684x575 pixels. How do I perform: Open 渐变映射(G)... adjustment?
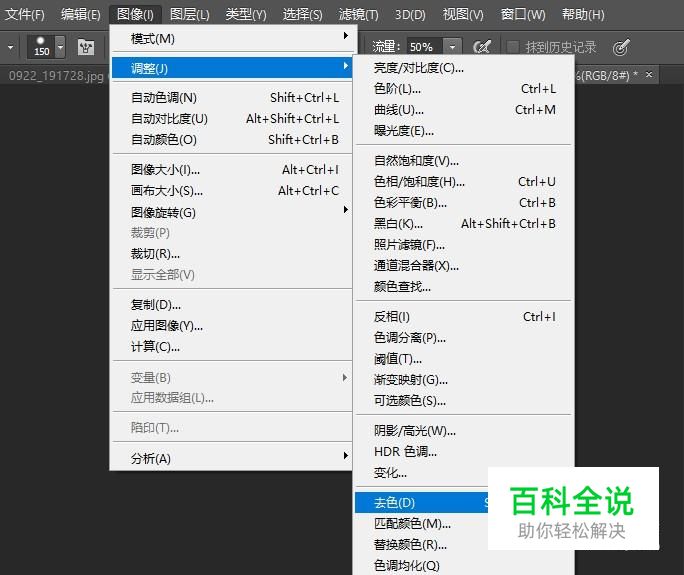tap(463, 380)
